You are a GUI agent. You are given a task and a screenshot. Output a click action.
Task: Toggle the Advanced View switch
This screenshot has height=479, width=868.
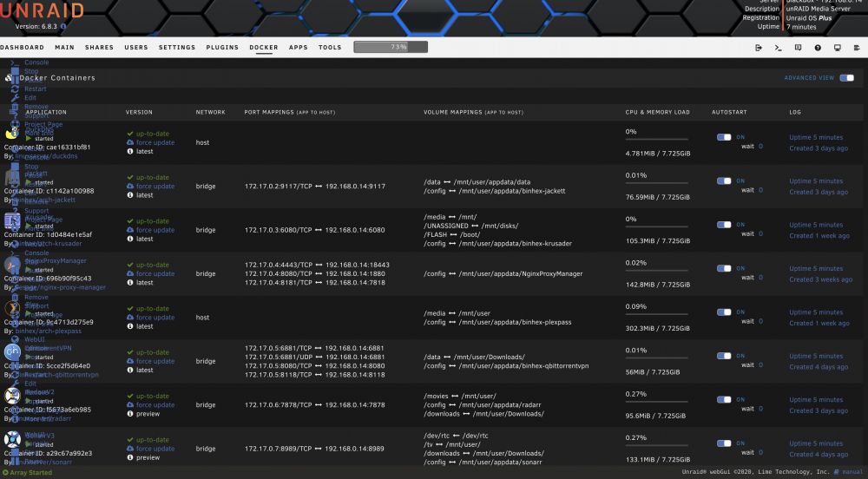pyautogui.click(x=847, y=78)
